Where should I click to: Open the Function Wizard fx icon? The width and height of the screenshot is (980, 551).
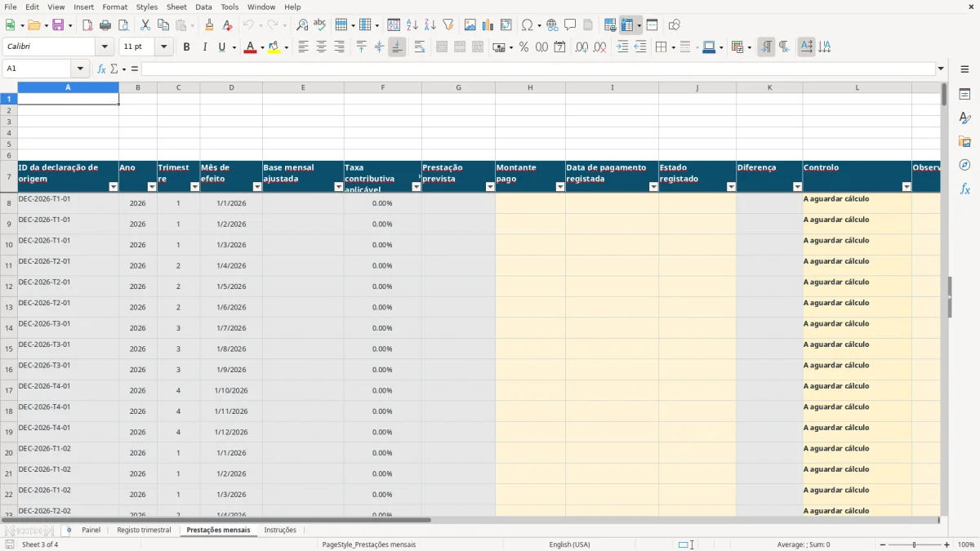[101, 69]
